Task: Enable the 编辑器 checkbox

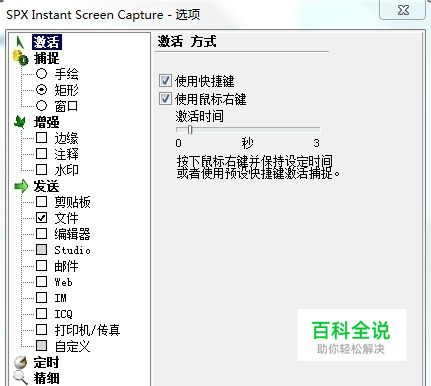Action: tap(41, 233)
